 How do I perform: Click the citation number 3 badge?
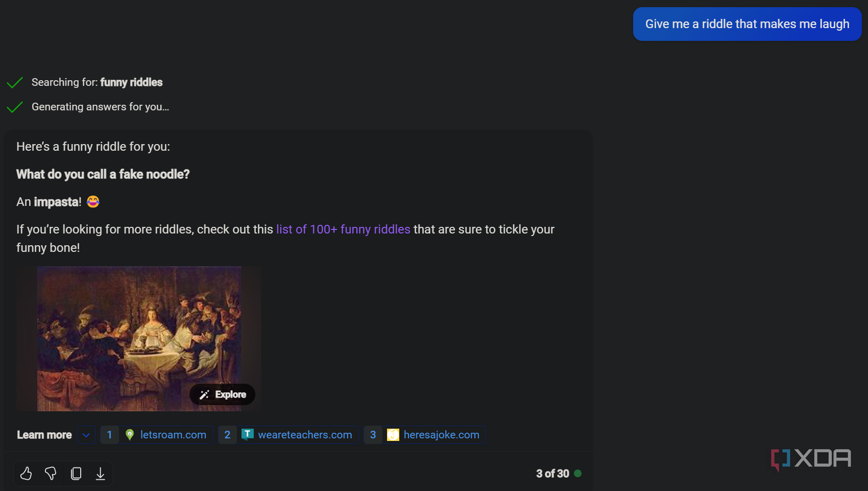click(373, 435)
